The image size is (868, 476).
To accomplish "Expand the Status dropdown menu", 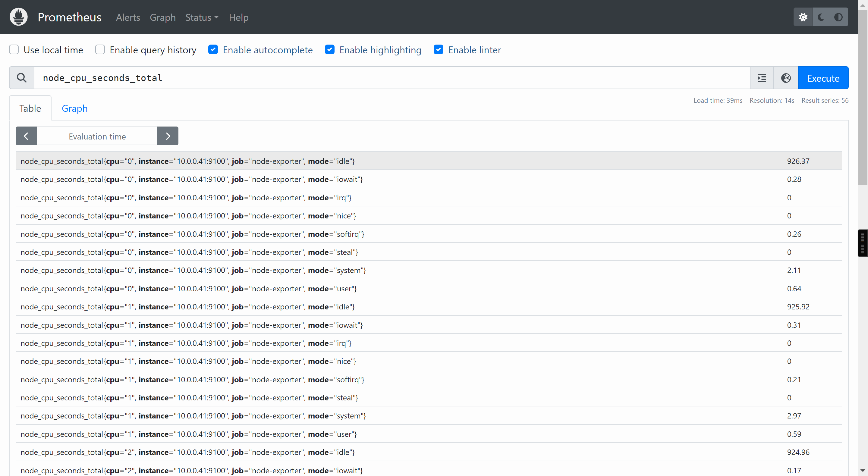I will tap(202, 17).
